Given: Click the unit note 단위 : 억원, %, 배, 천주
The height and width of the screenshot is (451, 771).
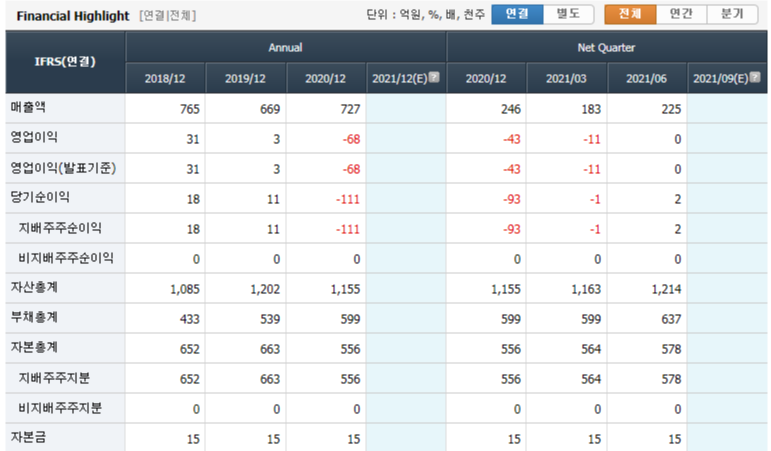Looking at the screenshot, I should pyautogui.click(x=426, y=15).
